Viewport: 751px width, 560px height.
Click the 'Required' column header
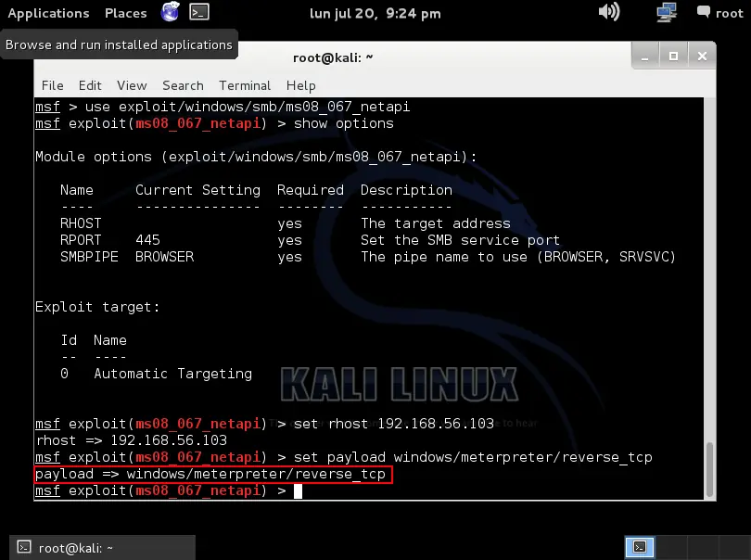[x=311, y=190]
